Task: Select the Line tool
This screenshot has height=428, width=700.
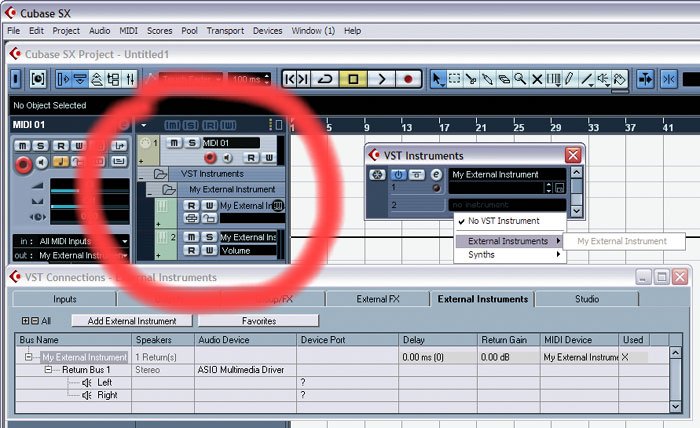Action: [586, 79]
